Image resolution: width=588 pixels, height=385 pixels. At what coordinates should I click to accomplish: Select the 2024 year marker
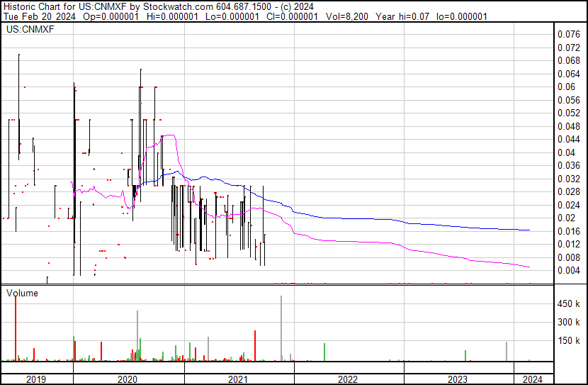532,379
